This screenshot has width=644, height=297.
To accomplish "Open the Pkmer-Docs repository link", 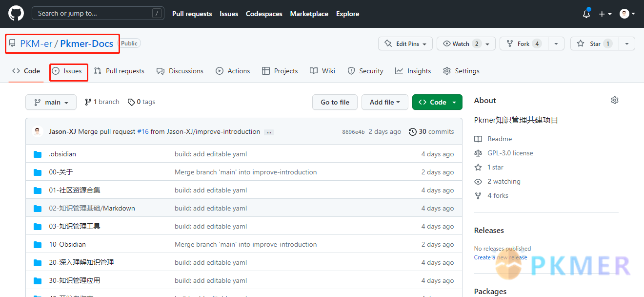I will click(87, 43).
